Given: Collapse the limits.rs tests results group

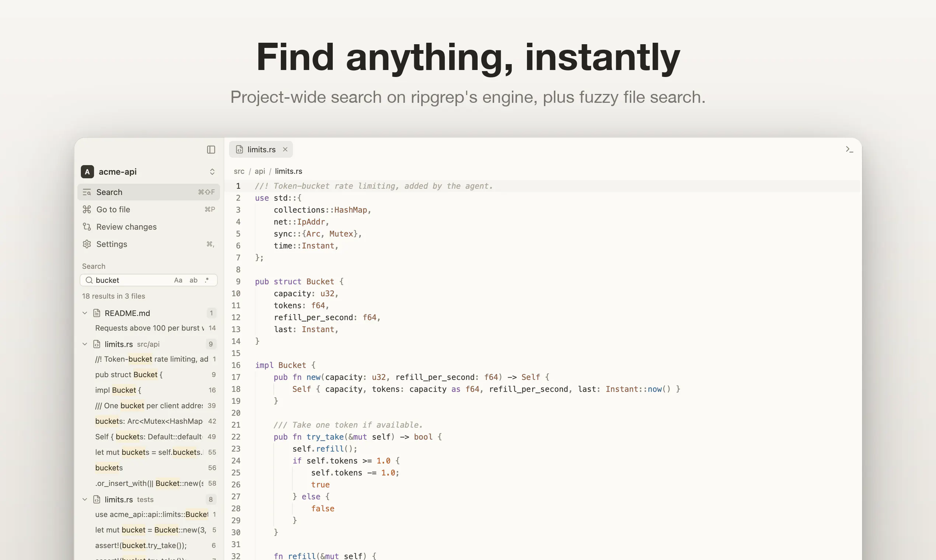Looking at the screenshot, I should pos(85,500).
